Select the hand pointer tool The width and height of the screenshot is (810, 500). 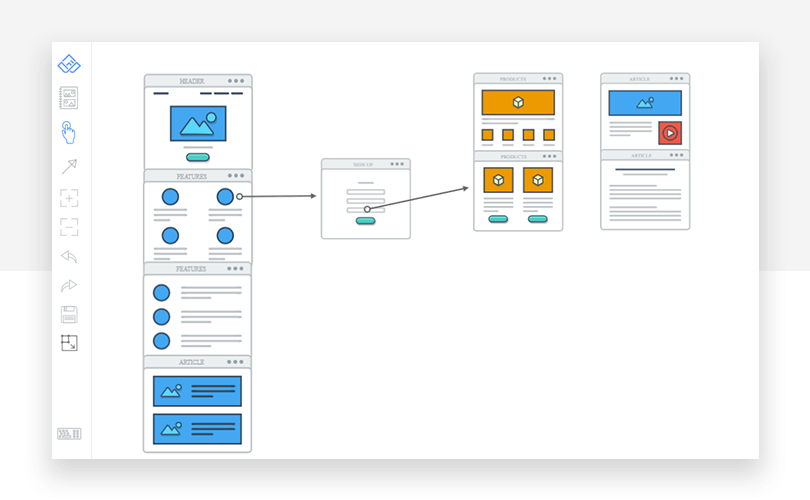tap(68, 132)
